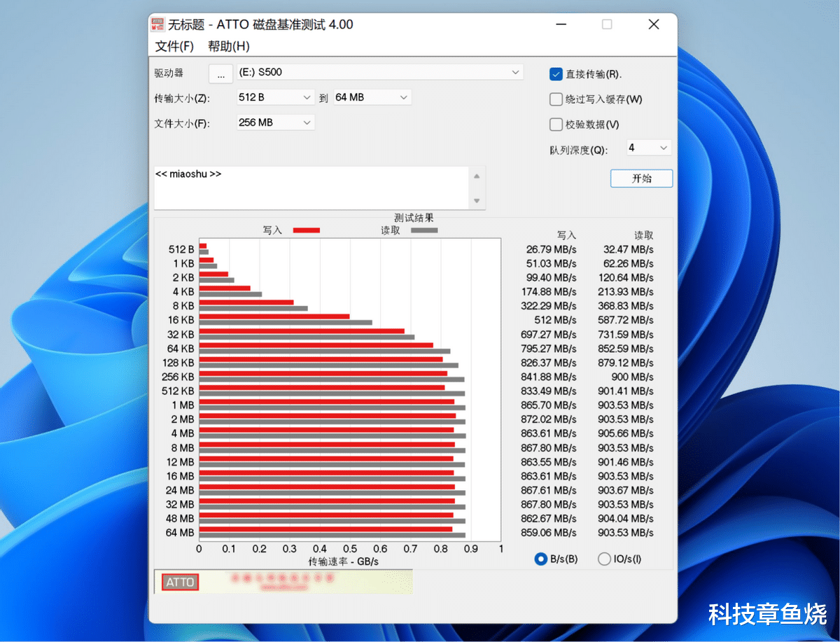840x642 pixels.
Task: Select the IO/s(I) radio button
Action: tap(604, 559)
